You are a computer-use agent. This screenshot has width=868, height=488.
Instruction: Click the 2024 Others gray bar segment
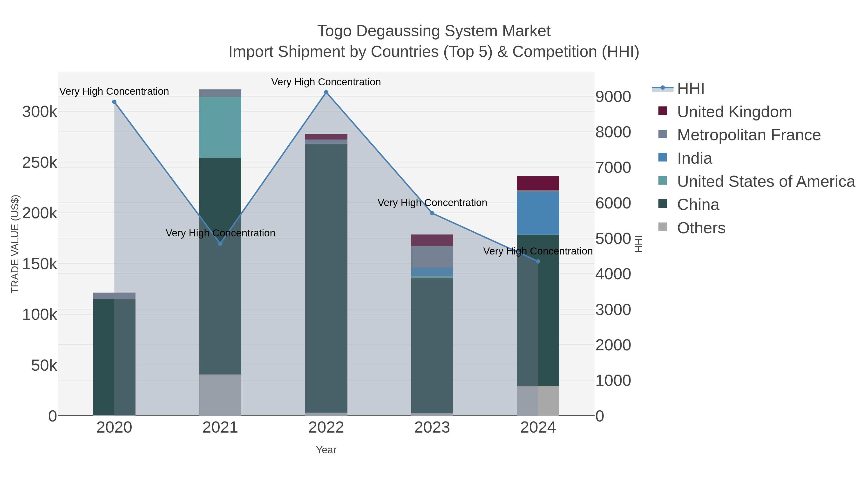tap(538, 401)
